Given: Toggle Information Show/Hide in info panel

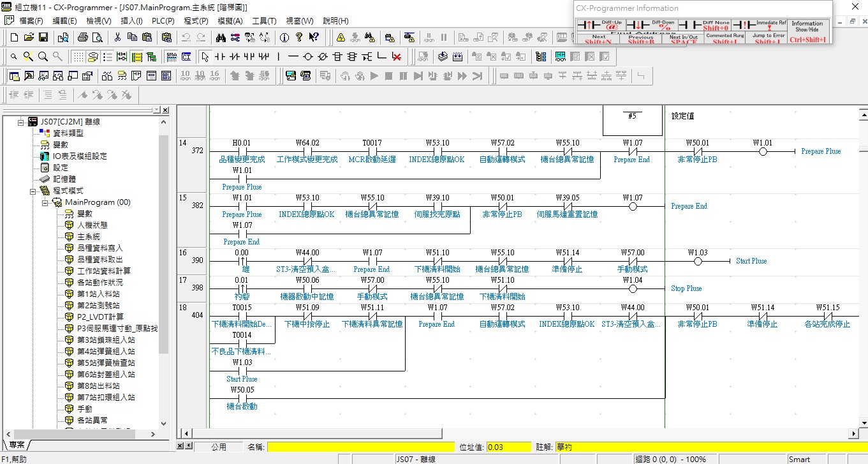Looking at the screenshot, I should point(807,31).
